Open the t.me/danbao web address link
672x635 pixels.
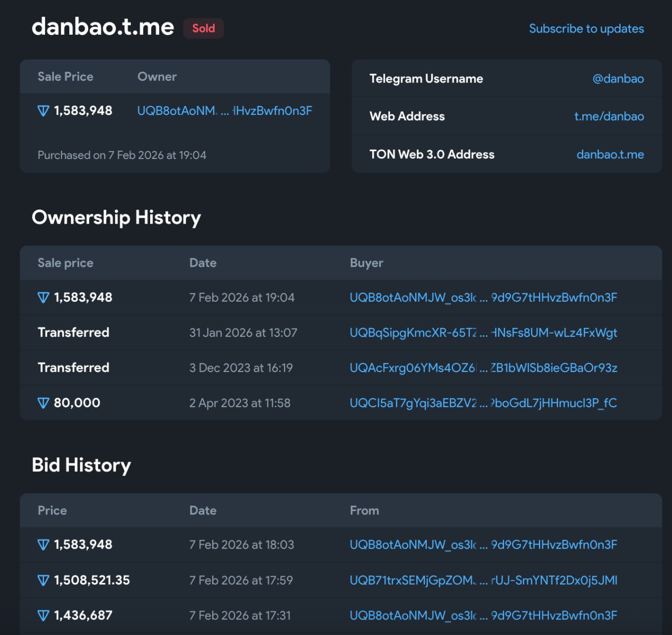pos(609,116)
